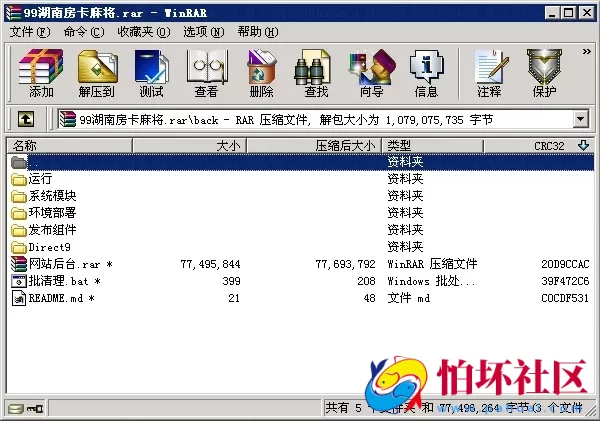The width and height of the screenshot is (600, 421).
Task: Click the CRC32 value 39F472C6
Action: pyautogui.click(x=565, y=281)
